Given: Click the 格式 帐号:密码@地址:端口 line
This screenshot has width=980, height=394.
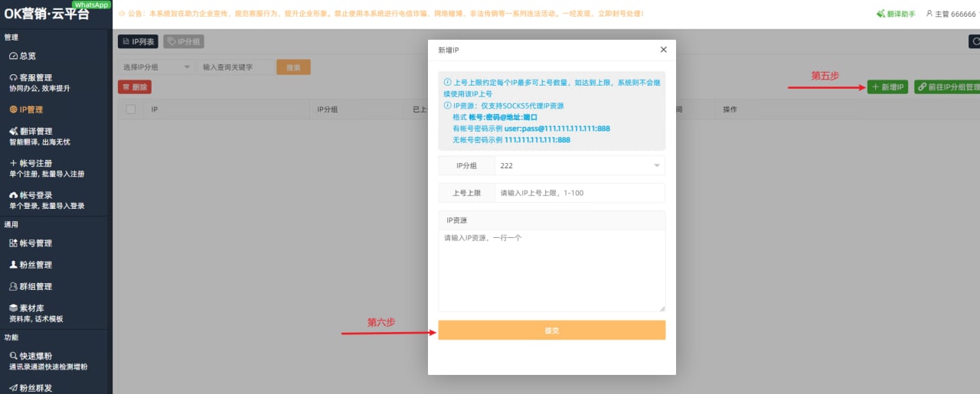Looking at the screenshot, I should pos(495,117).
